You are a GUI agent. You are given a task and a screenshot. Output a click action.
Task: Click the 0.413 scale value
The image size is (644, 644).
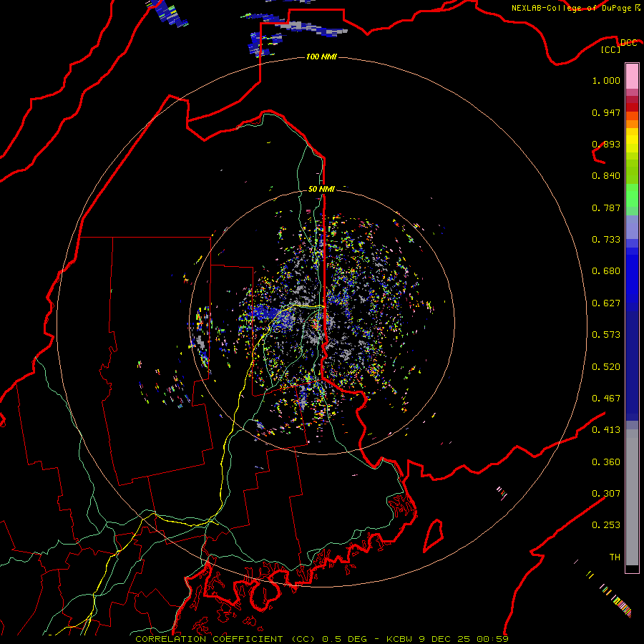click(606, 430)
